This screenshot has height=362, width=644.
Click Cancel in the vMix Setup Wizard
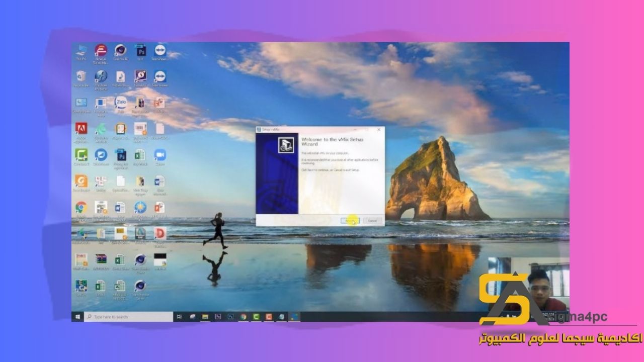tap(372, 221)
